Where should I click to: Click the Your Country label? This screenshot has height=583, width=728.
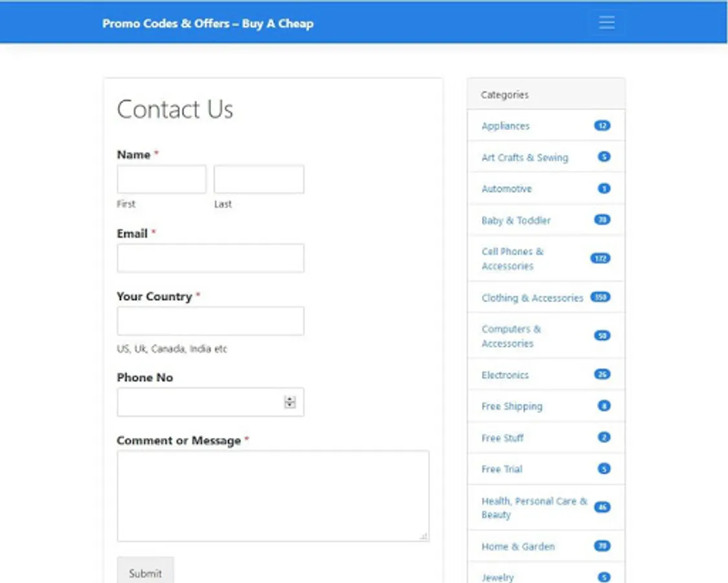[154, 297]
